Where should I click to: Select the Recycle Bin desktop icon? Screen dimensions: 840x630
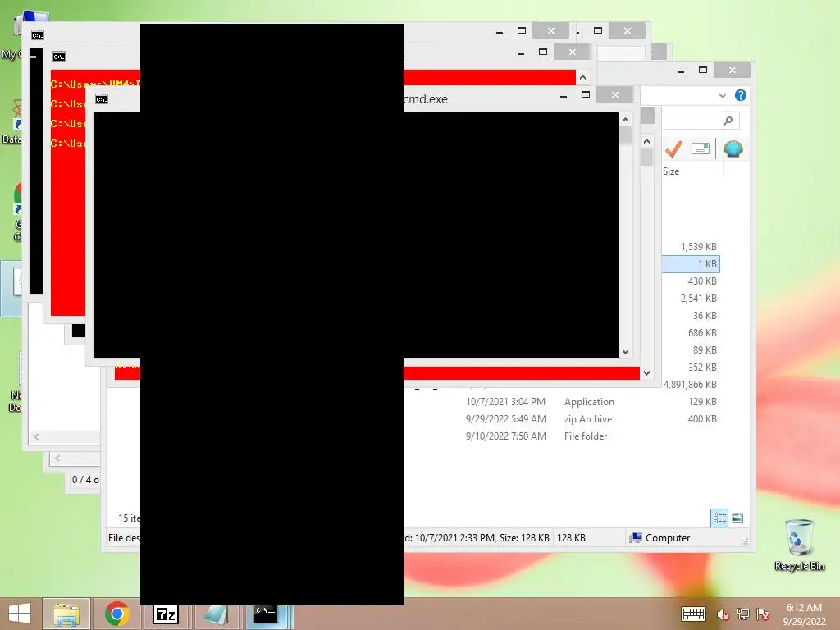tap(799, 545)
